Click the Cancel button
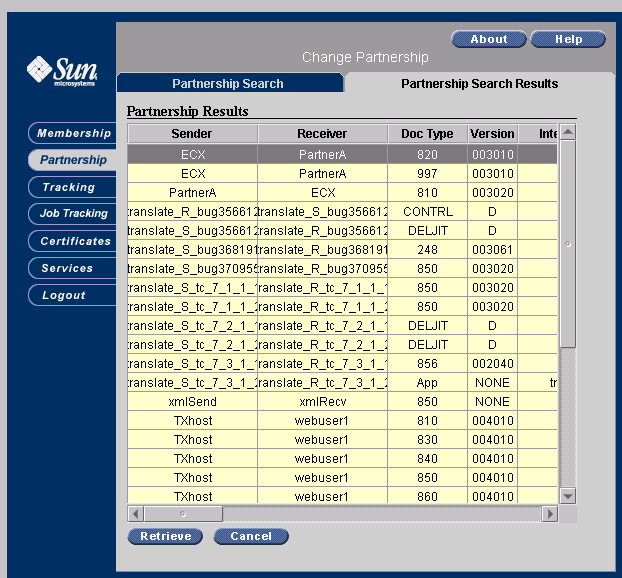 tap(251, 536)
